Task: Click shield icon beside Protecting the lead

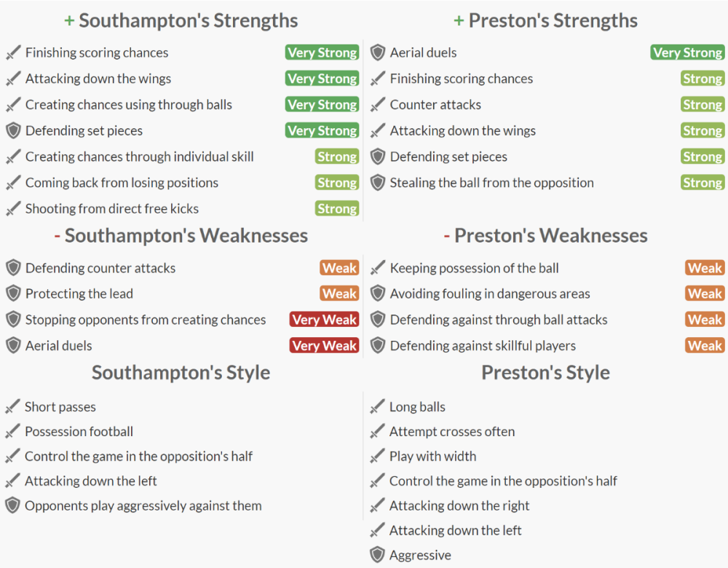Action: (x=13, y=293)
